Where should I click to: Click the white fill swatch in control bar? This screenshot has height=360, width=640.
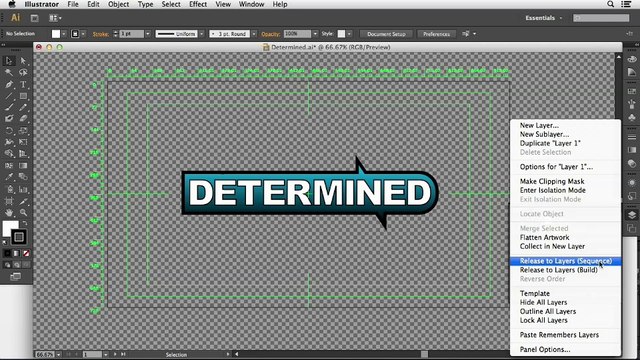[56, 34]
